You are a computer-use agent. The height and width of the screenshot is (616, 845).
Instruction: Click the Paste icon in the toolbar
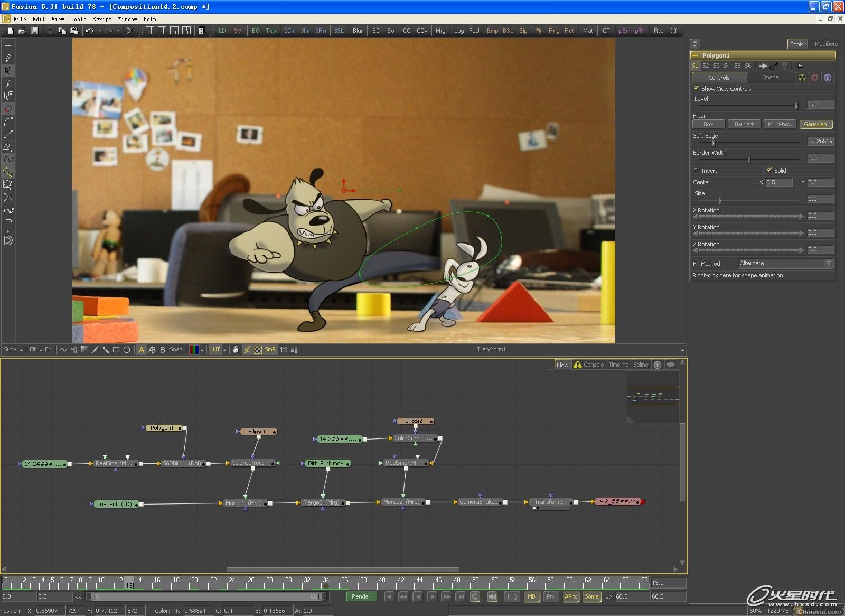pyautogui.click(x=74, y=31)
